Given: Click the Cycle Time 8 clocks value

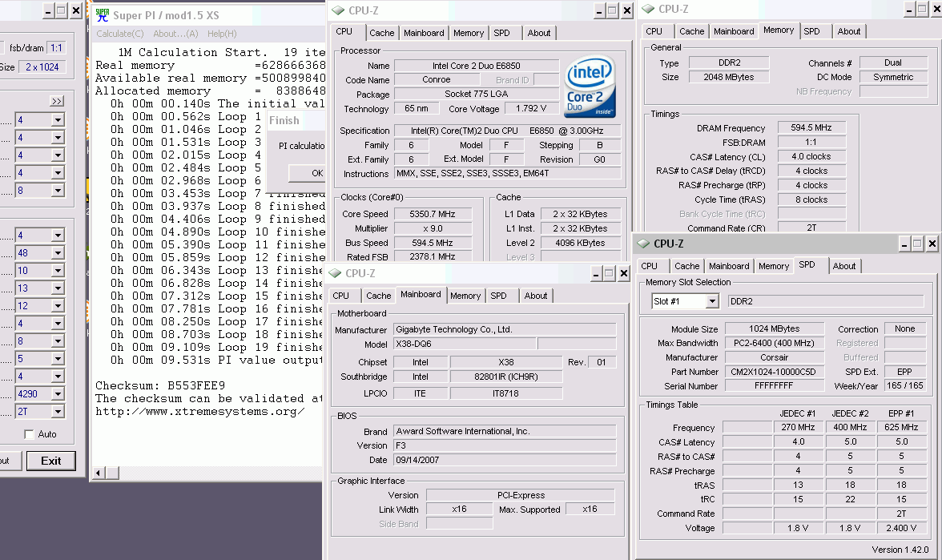Looking at the screenshot, I should point(811,199).
